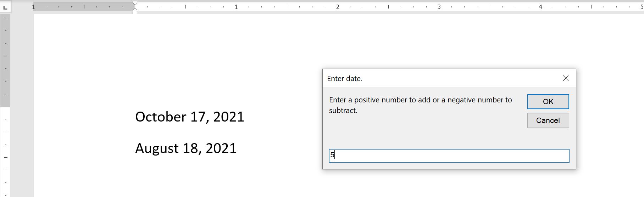This screenshot has height=197, width=644.
Task: Click the first line indent marker on ruler
Action: pyautogui.click(x=135, y=3)
